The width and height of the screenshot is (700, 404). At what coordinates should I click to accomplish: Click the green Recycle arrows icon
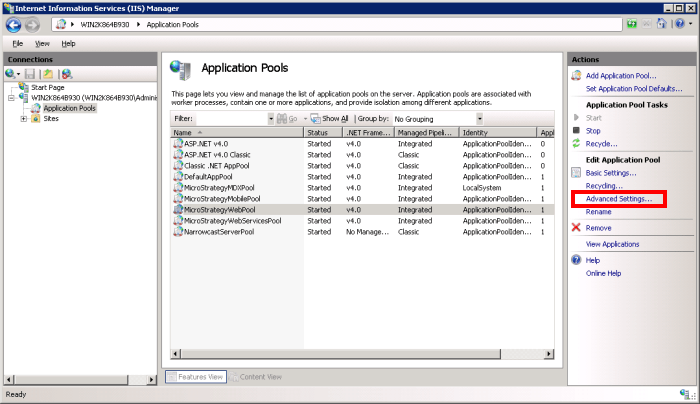pos(576,143)
